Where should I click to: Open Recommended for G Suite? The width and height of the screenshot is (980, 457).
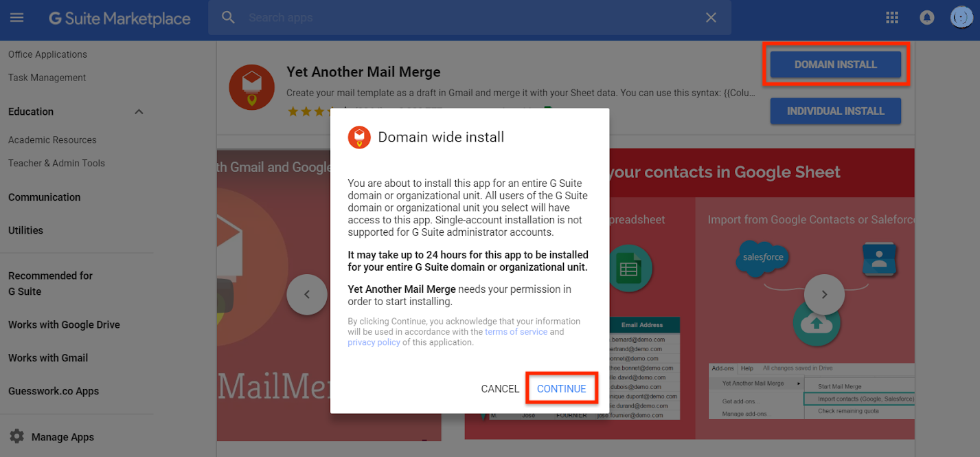click(x=50, y=283)
